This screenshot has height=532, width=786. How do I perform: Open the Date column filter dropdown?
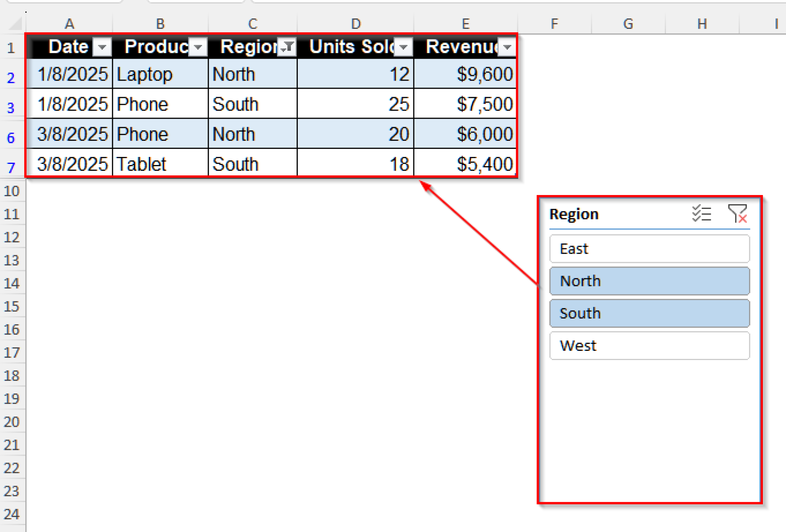(x=102, y=47)
